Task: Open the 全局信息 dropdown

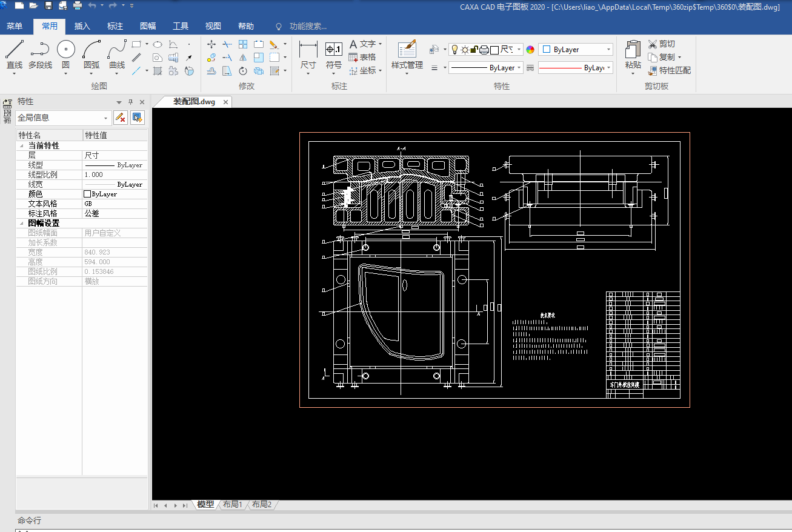Action: (107, 118)
